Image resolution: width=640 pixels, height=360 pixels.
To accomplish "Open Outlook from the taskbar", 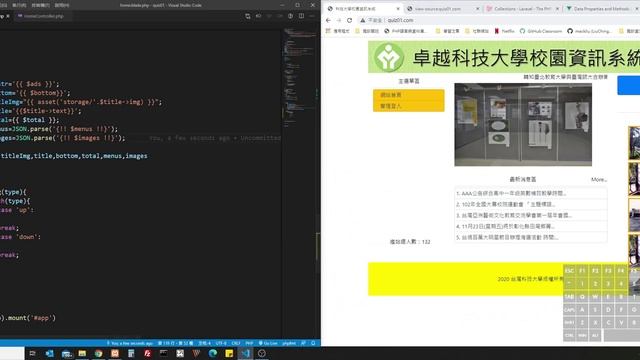I will (x=49, y=353).
